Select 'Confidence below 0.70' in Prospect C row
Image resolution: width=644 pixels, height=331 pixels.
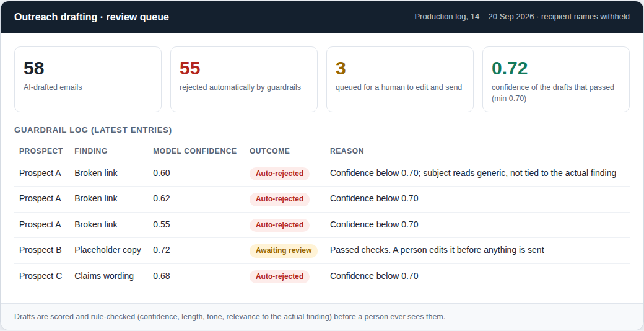(374, 276)
